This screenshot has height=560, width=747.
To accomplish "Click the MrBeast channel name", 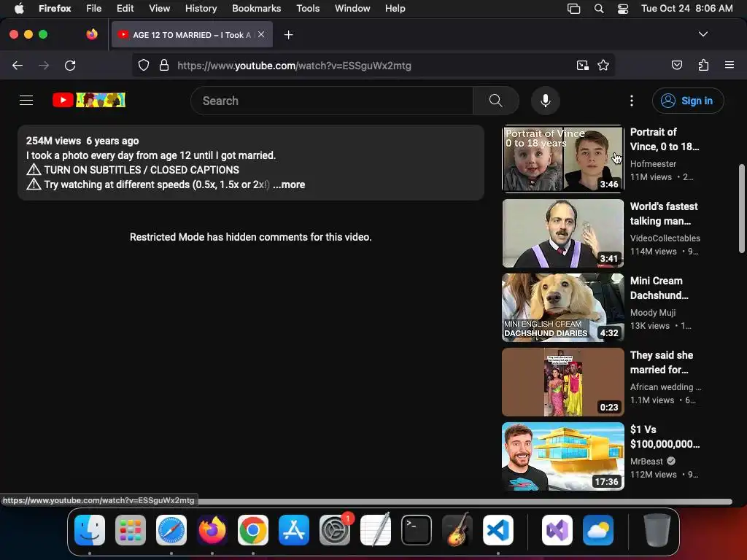I will click(x=646, y=461).
